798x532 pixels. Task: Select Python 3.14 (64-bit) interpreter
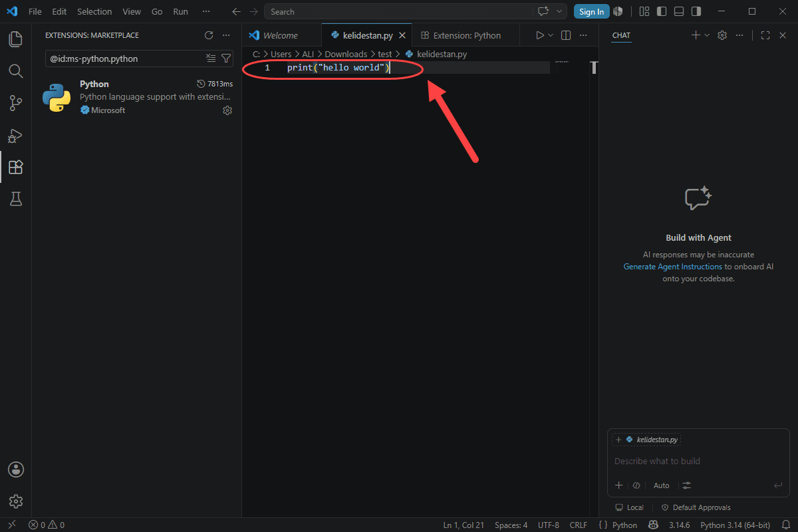coord(735,525)
